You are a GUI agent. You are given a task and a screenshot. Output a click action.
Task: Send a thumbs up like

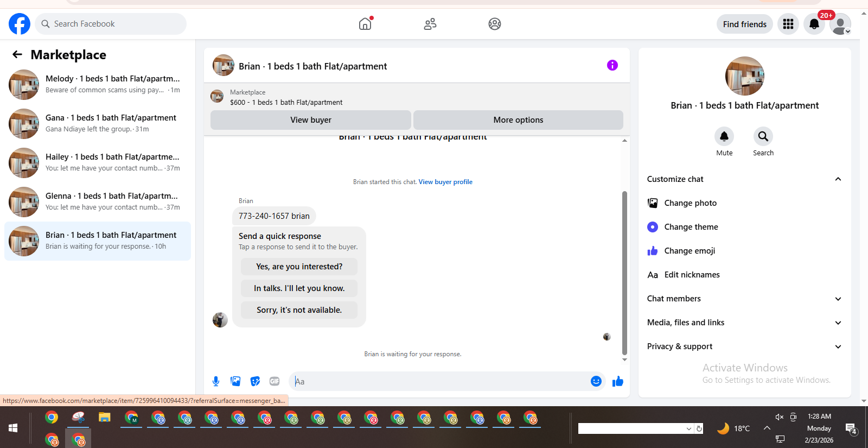[618, 381]
